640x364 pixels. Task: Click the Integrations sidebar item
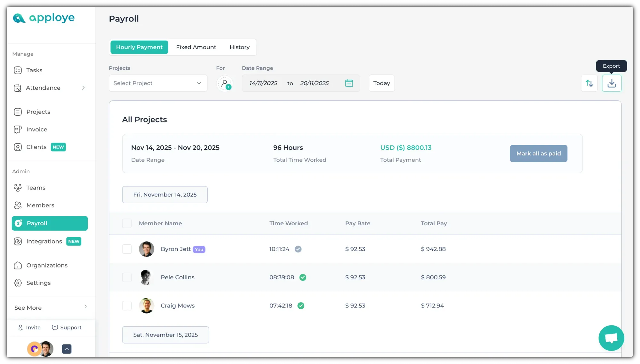pyautogui.click(x=44, y=241)
